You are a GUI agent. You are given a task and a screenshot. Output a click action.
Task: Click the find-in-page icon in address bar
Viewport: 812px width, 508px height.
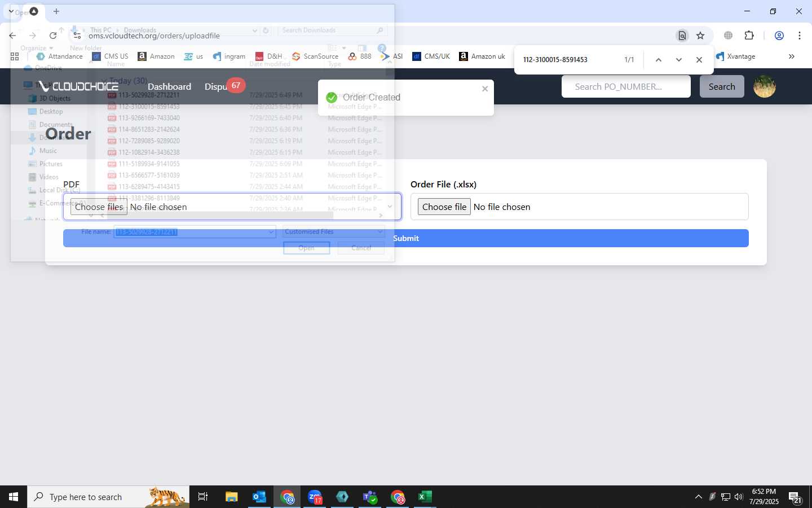click(x=682, y=36)
